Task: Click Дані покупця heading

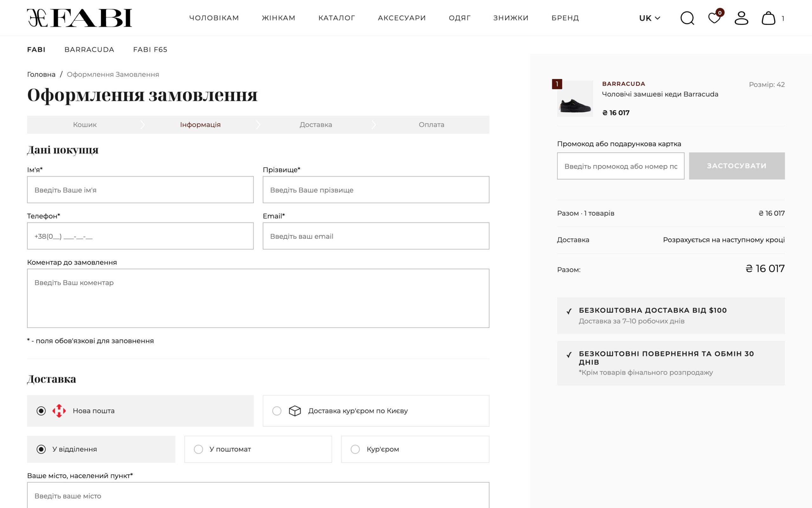Action: point(63,150)
